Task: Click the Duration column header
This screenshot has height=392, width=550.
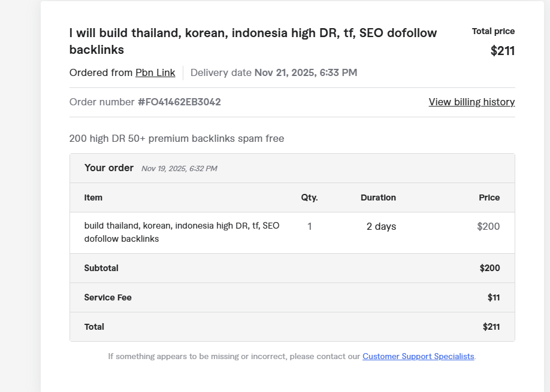Action: [x=378, y=197]
